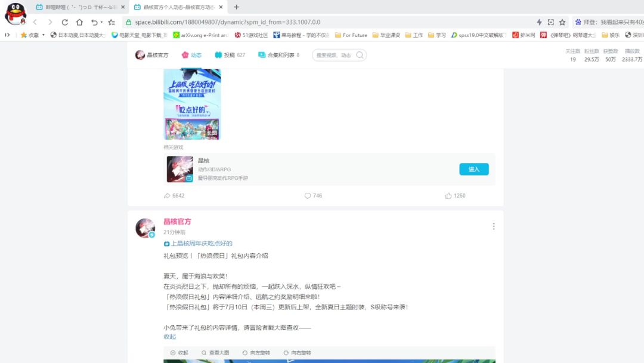Click the Baidu paw search box

coord(609,22)
